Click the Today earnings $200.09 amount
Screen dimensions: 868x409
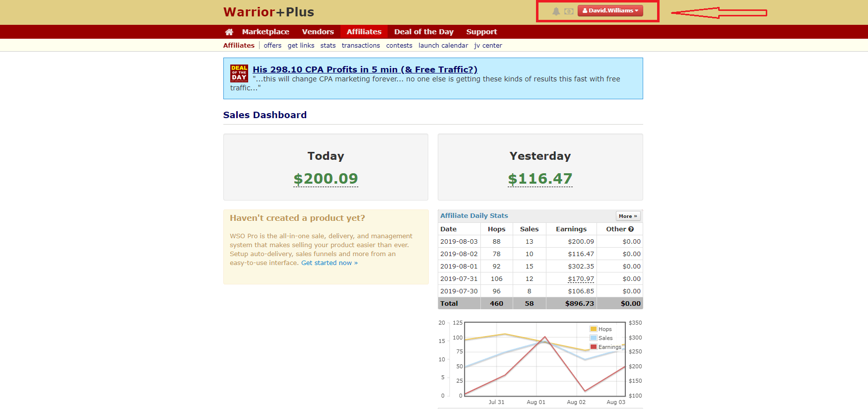(x=326, y=179)
